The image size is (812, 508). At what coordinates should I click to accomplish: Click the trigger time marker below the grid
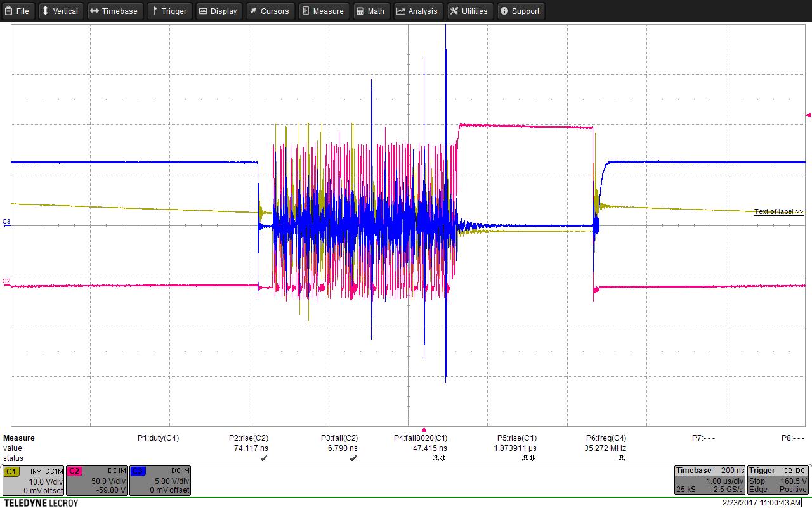point(424,429)
